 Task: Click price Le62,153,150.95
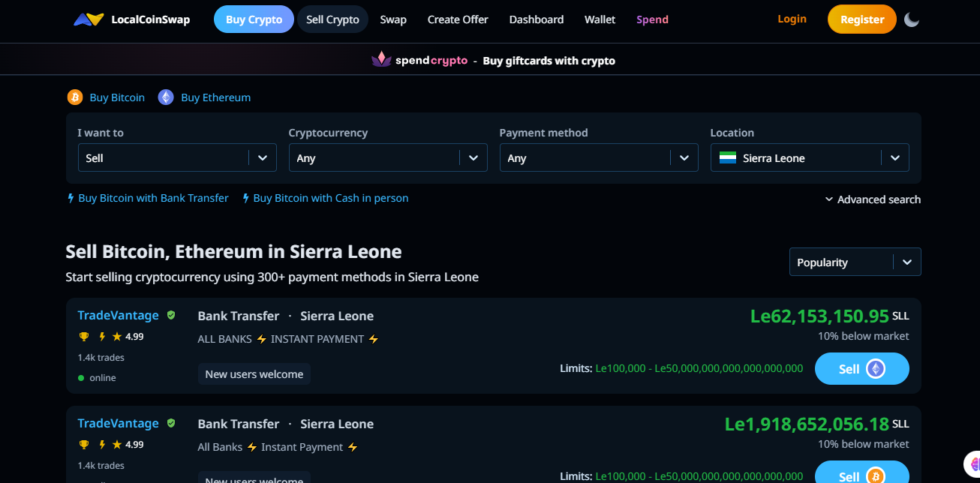[819, 316]
